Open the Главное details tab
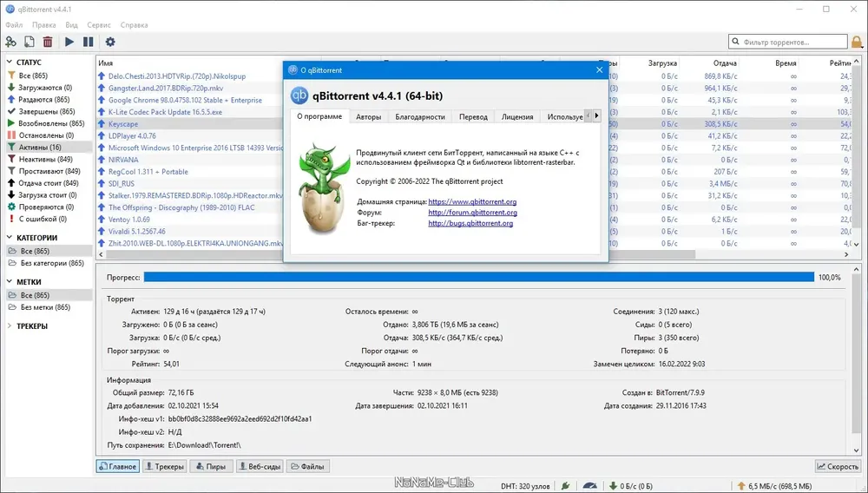This screenshot has height=493, width=868. tap(118, 466)
